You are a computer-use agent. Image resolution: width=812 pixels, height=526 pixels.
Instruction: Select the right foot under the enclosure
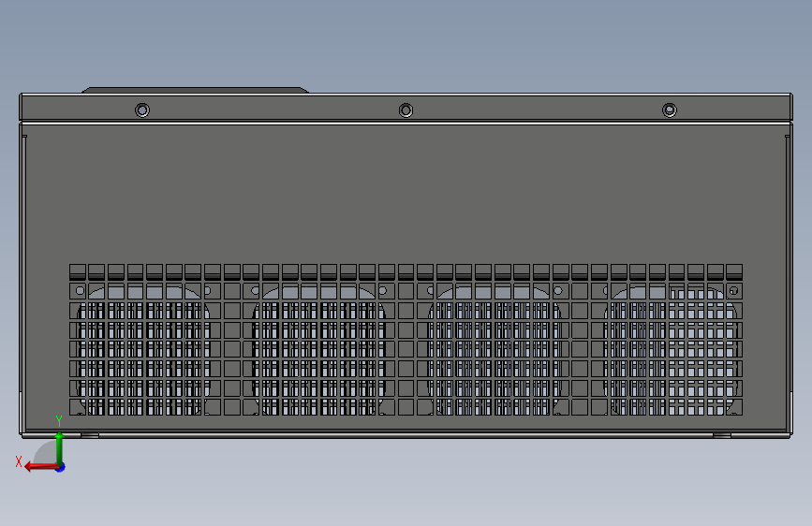722,435
